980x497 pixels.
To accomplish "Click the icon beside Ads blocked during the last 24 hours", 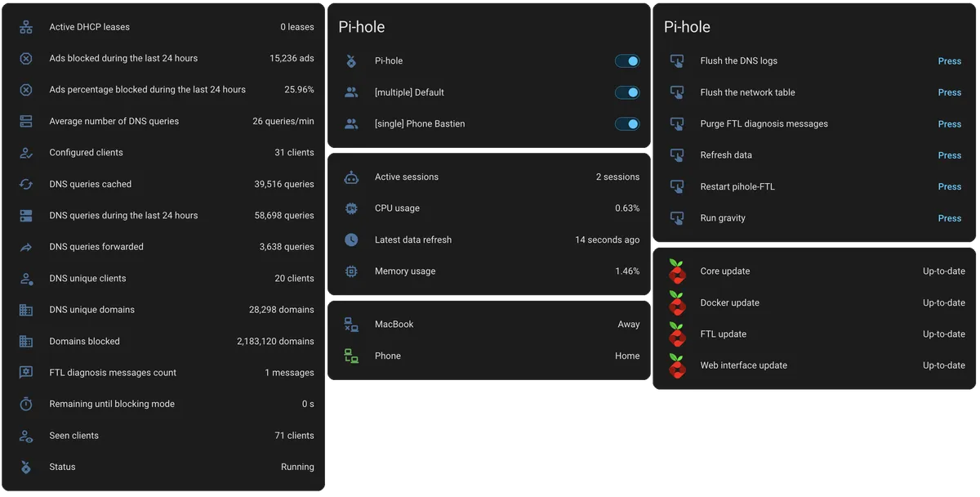I will coord(26,59).
